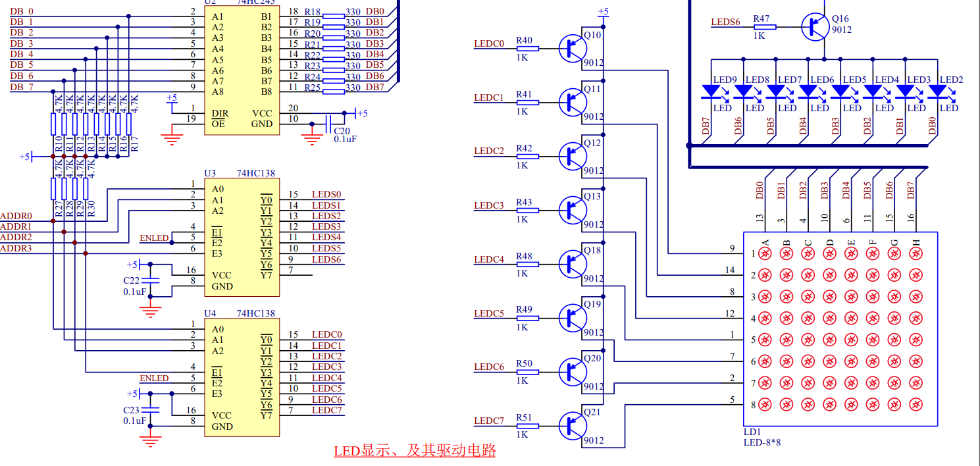The width and height of the screenshot is (980, 466).
Task: Select the C22 capacitor symbol
Action: click(x=151, y=280)
